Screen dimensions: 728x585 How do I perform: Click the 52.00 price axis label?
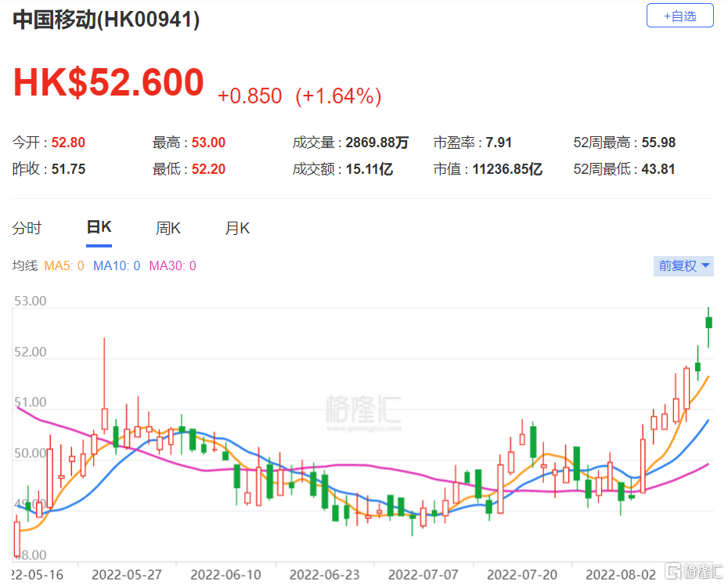click(31, 352)
